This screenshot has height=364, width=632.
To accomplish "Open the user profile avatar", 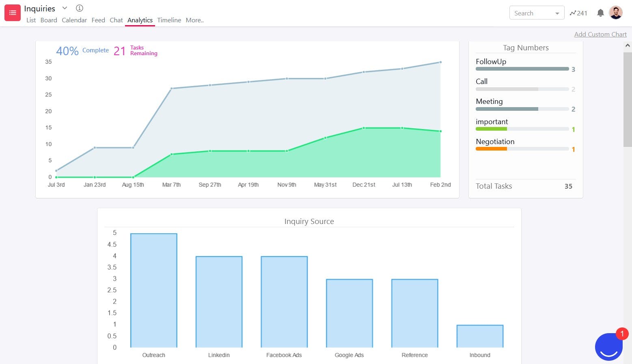I will pyautogui.click(x=616, y=13).
